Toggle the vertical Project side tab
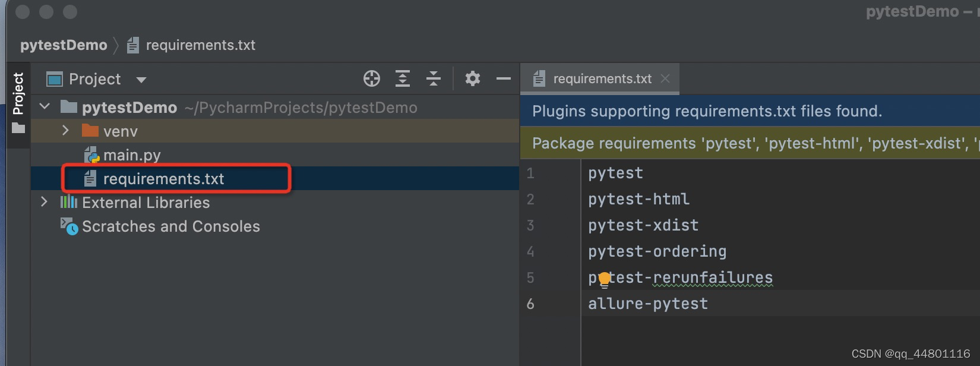The height and width of the screenshot is (366, 980). (x=18, y=93)
